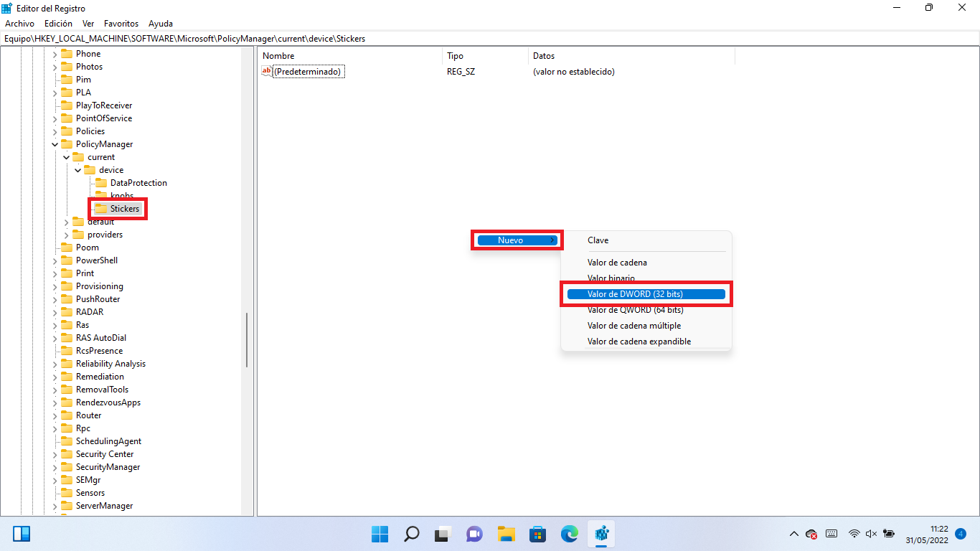
Task: Click the Provisioning folder icon
Action: point(67,286)
